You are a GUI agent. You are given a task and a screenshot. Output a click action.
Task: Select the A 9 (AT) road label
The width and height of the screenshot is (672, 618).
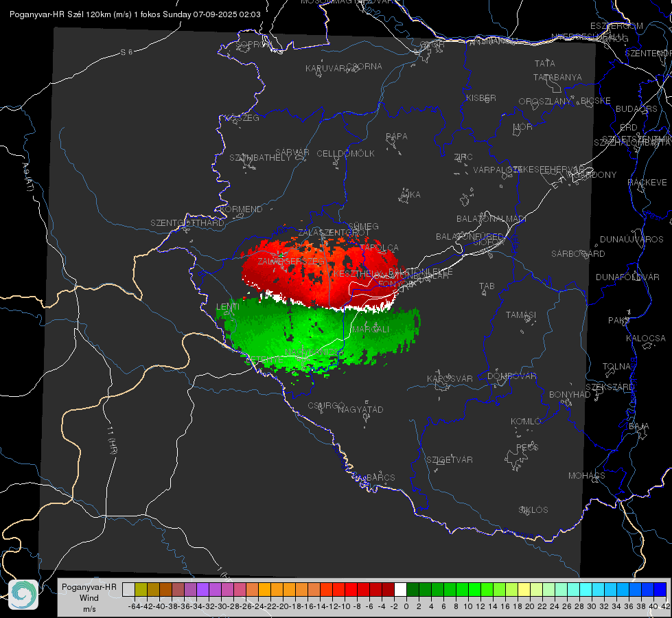tap(27, 176)
